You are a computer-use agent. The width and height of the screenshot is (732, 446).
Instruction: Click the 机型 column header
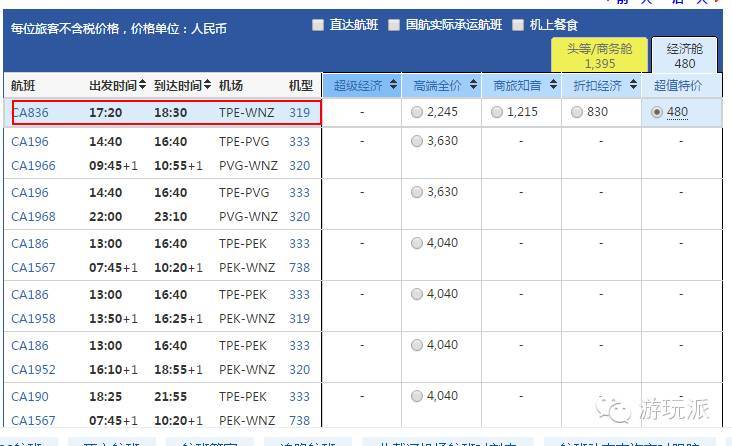301,85
